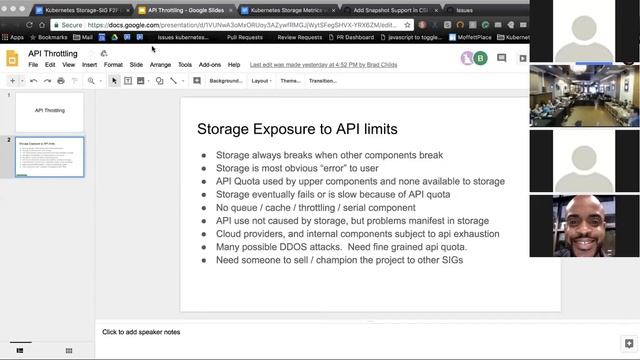This screenshot has height=360, width=640.
Task: Insert a text box using the toolbar
Action: [128, 81]
